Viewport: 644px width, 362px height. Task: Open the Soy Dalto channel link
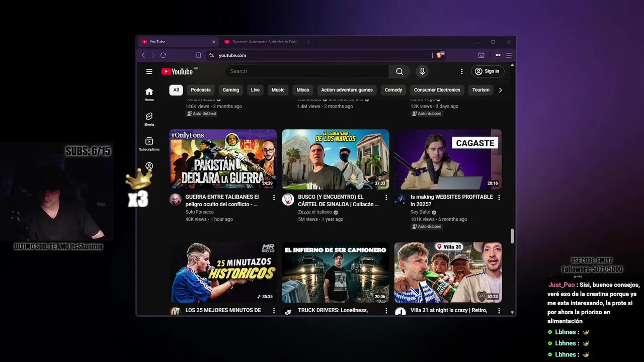click(420, 212)
